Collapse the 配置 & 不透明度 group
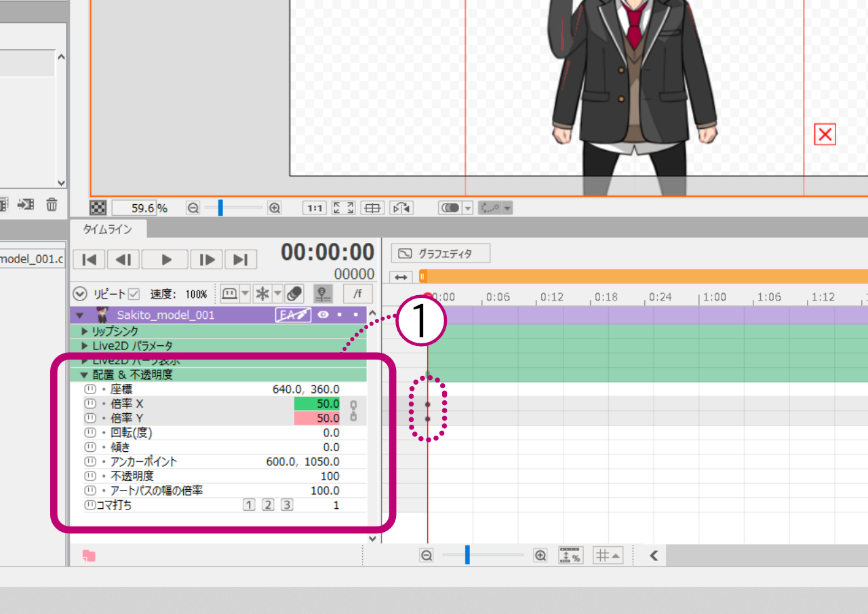Viewport: 868px width, 614px height. click(84, 375)
